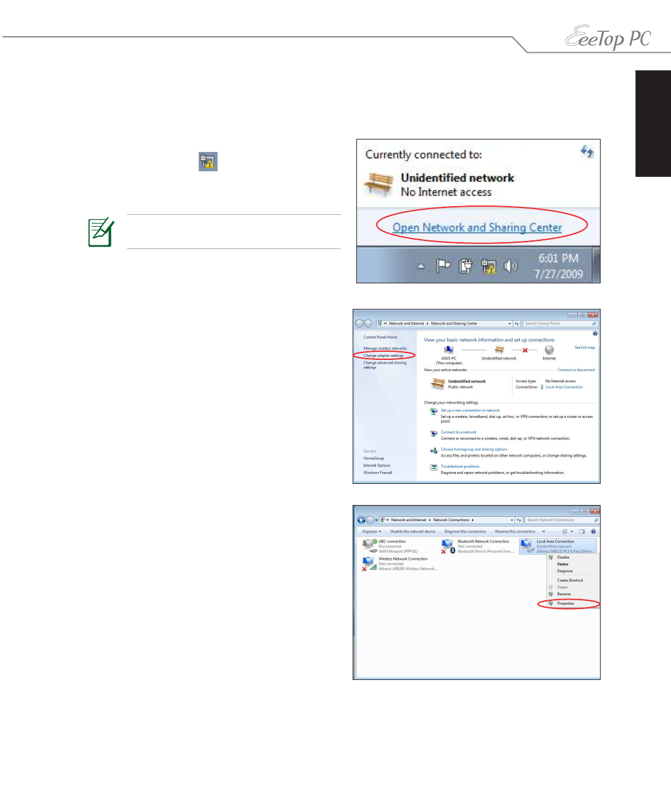The width and height of the screenshot is (671, 812).
Task: Click the Action Center flag tray icon
Action: point(443,266)
